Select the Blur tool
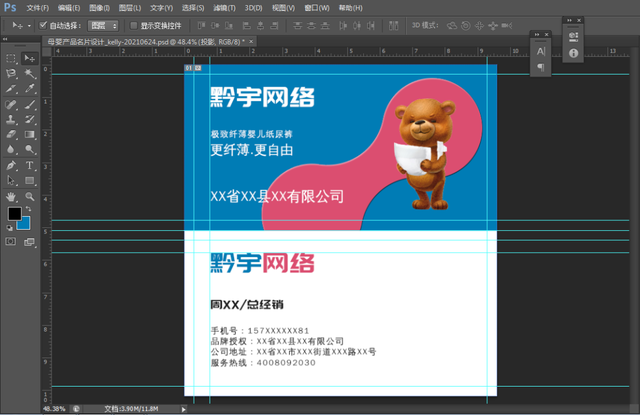640x415 pixels. (11, 149)
